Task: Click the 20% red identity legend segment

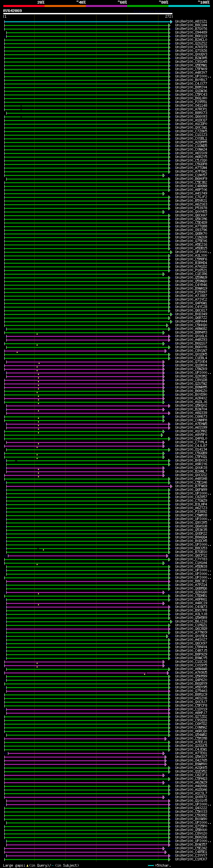Action: click(x=24, y=6)
